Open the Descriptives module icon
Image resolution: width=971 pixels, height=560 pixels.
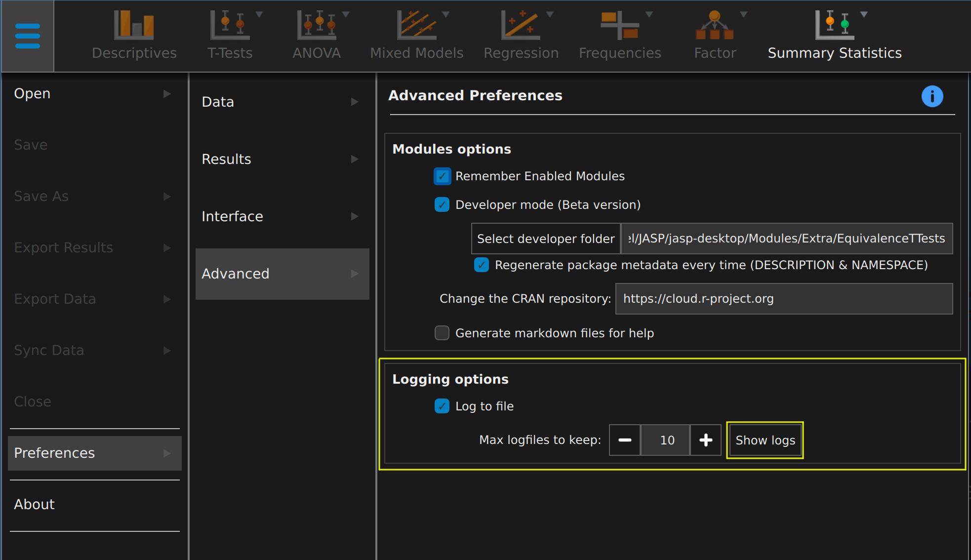(134, 26)
